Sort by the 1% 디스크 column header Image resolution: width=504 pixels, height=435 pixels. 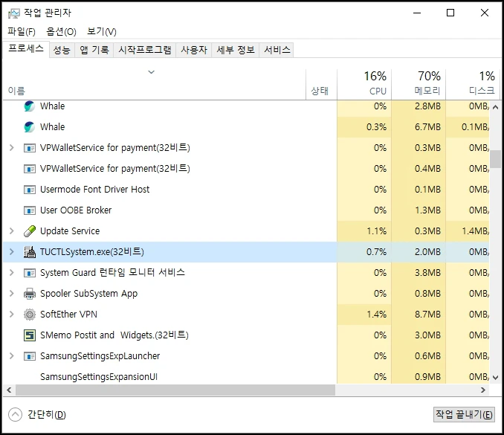[473, 84]
